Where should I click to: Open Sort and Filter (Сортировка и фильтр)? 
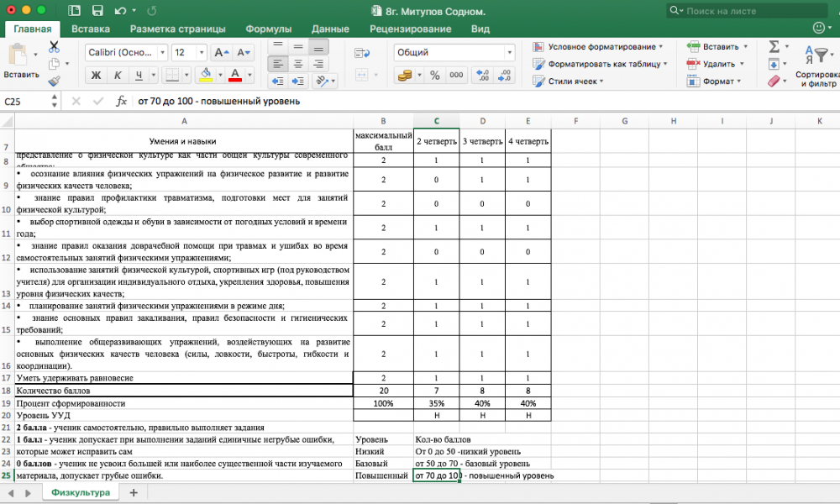pyautogui.click(x=818, y=65)
